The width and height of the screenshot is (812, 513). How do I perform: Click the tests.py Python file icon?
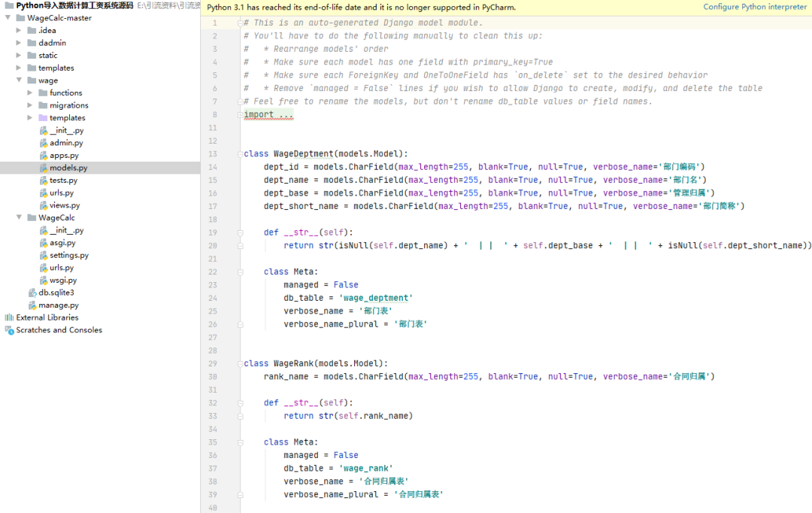pos(44,180)
